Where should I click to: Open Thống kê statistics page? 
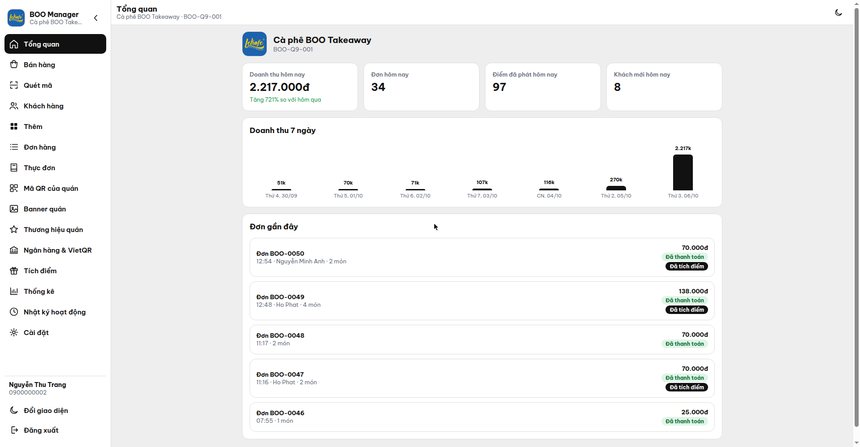coord(55,291)
